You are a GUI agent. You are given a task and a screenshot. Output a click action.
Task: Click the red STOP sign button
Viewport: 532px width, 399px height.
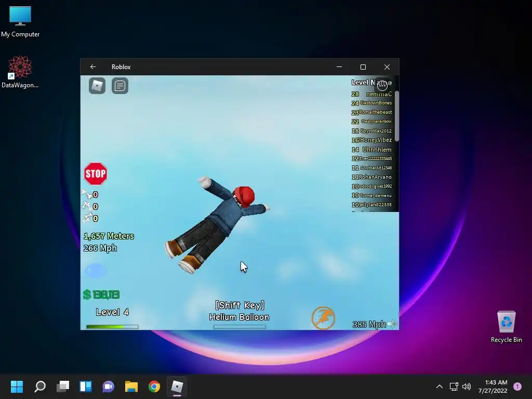point(96,174)
